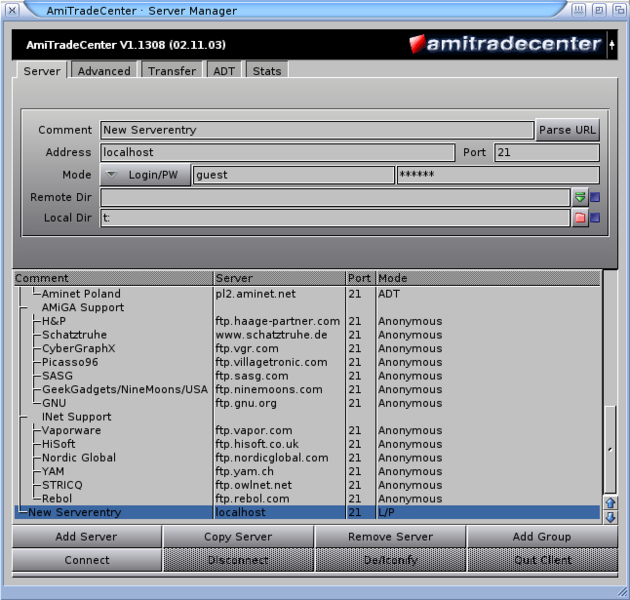Click the scroll up arrow in server list
Screen dimensions: 630x600
click(610, 503)
